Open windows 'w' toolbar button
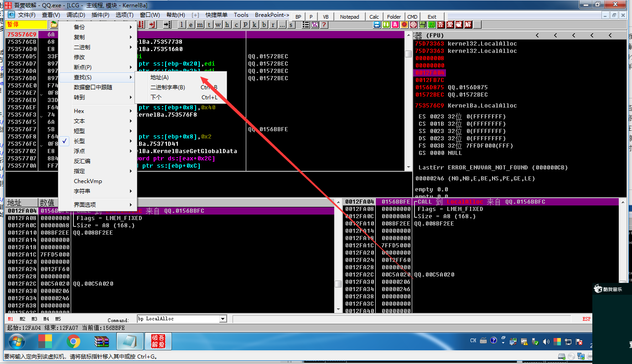This screenshot has width=632, height=364. pos(218,25)
